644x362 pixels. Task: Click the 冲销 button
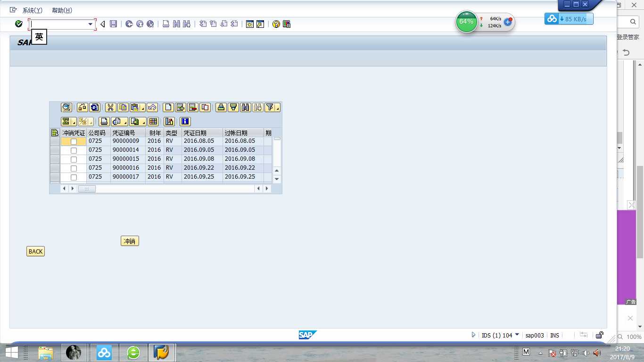(130, 241)
